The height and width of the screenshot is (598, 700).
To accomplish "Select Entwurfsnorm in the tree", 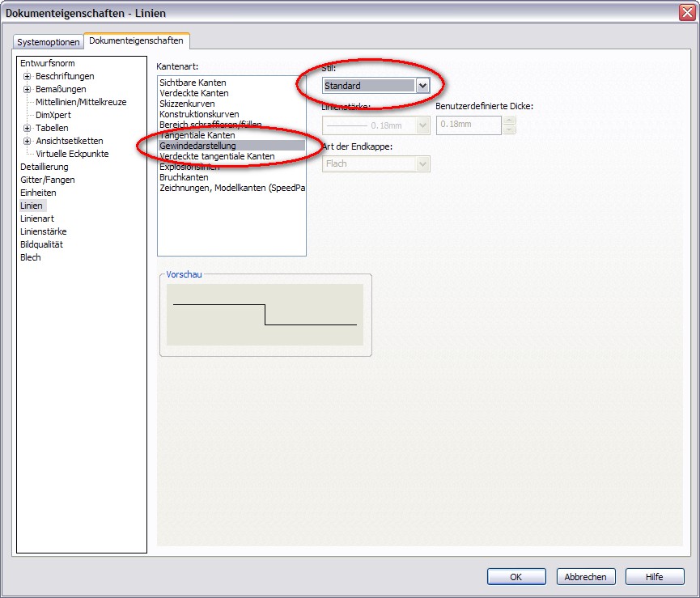I will (47, 63).
